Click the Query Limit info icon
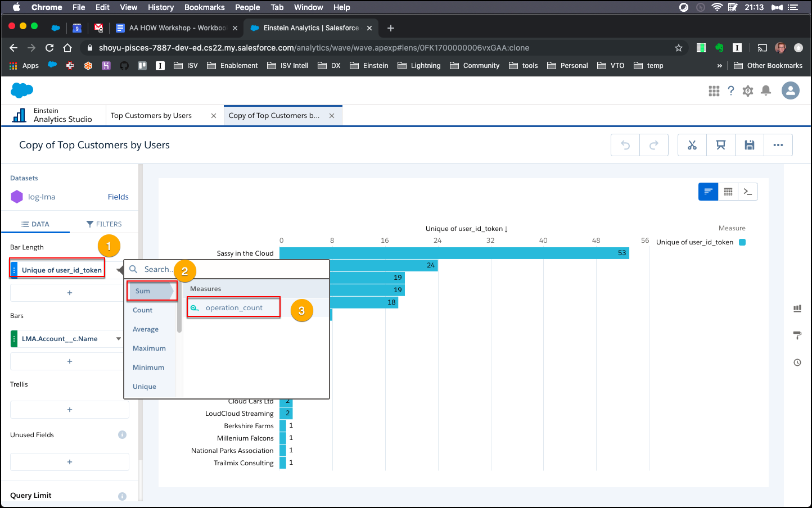 click(122, 496)
